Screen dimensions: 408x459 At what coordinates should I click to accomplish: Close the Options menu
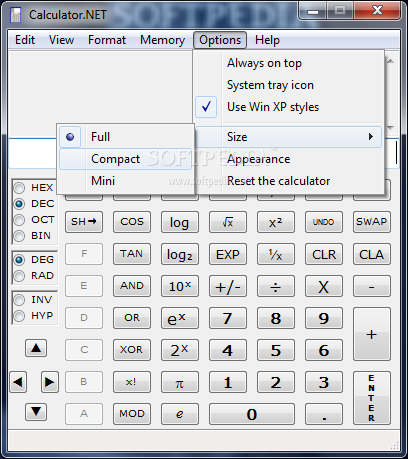tap(220, 40)
